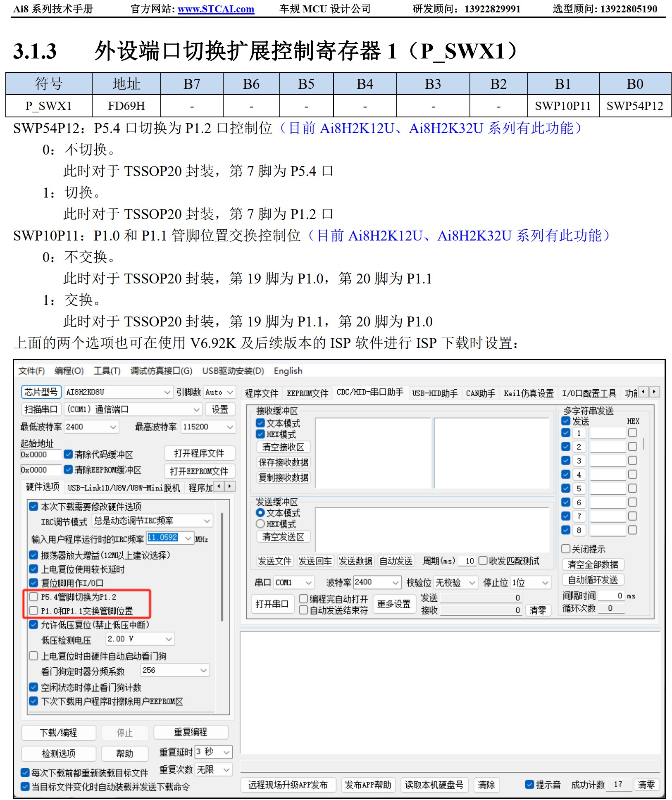Select HEX模式 radio in the 发送缓冲区
The image size is (672, 800).
click(260, 524)
